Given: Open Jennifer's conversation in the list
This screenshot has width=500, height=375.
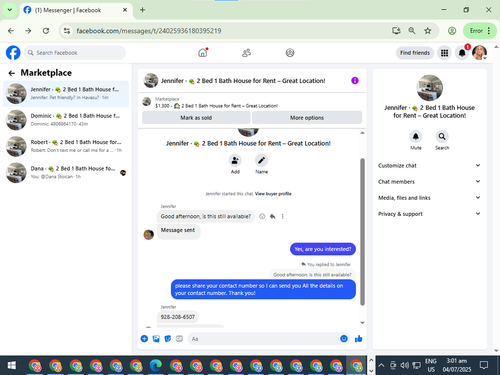Looking at the screenshot, I should [x=66, y=94].
